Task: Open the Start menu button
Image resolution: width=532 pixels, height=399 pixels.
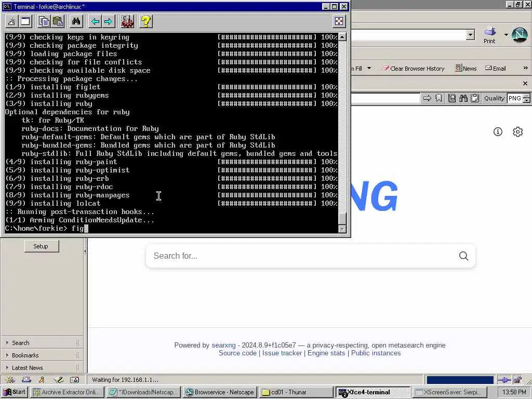Action: (14, 392)
